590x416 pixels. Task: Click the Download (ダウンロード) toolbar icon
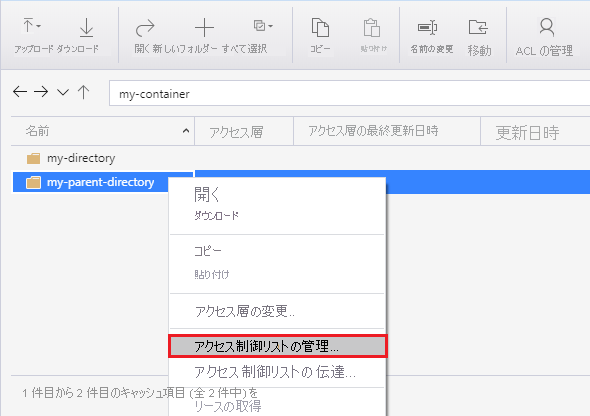click(x=87, y=28)
